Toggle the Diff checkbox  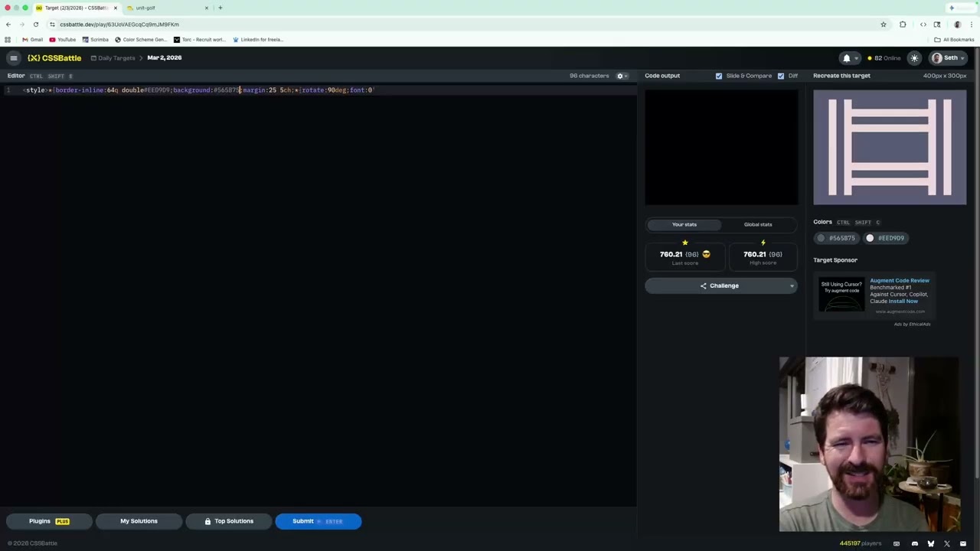pyautogui.click(x=781, y=76)
